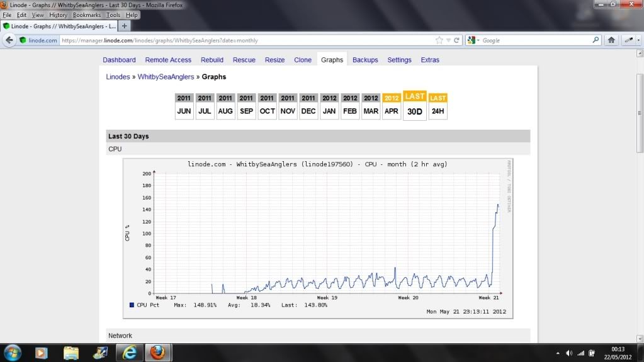View 2011 NOV graphs

tap(288, 106)
